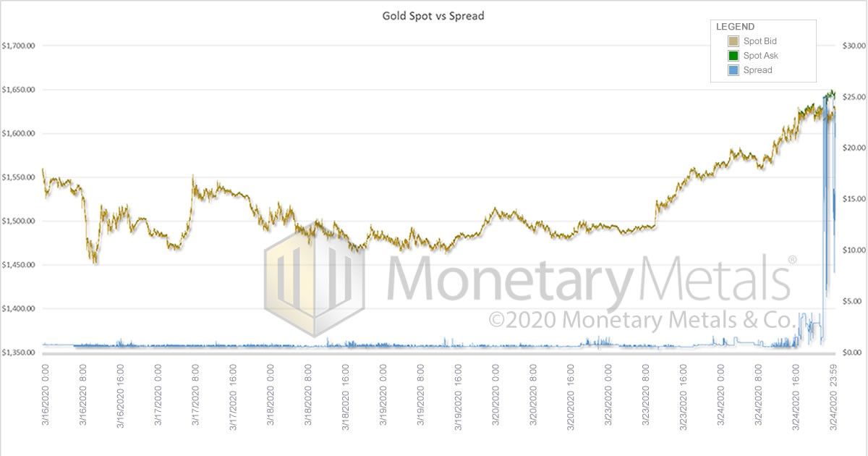Click the $1,700.00 left axis label

pyautogui.click(x=19, y=46)
